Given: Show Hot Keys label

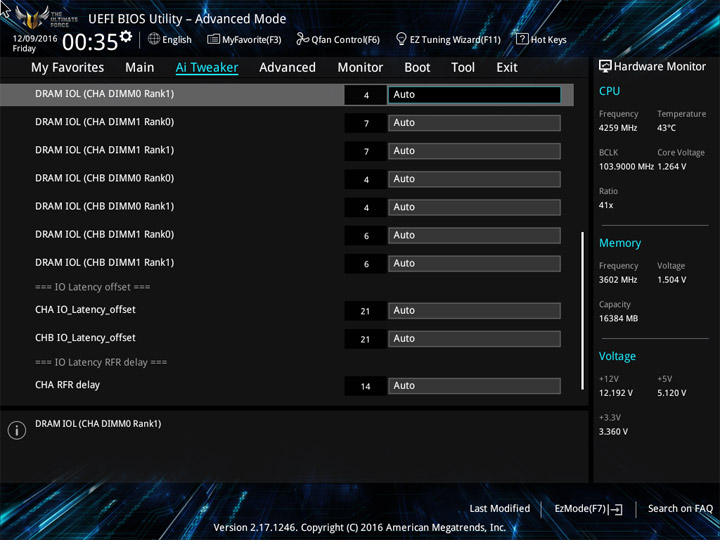Looking at the screenshot, I should [x=549, y=39].
